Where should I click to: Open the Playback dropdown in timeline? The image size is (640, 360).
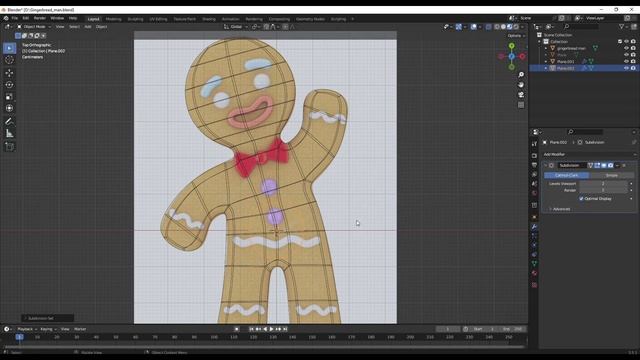[x=27, y=329]
